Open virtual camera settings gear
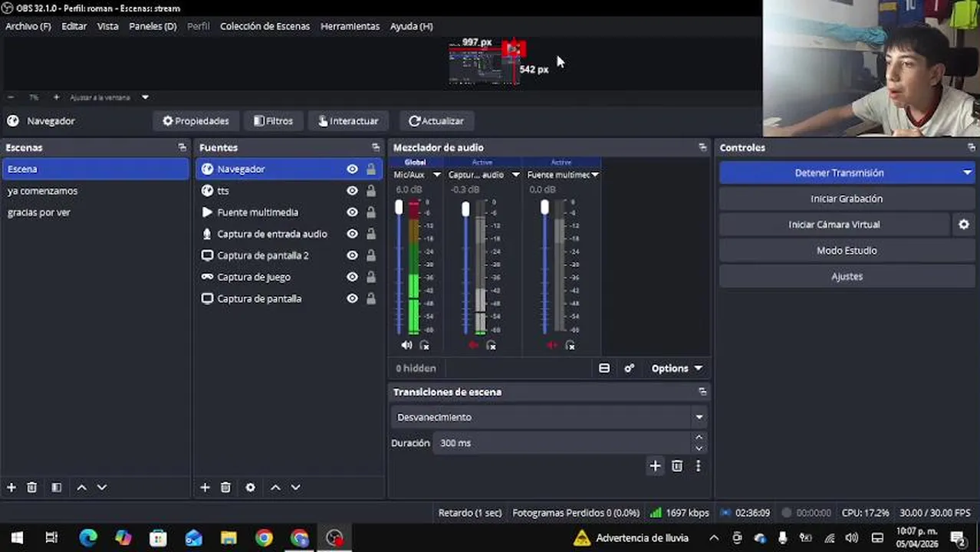Image resolution: width=980 pixels, height=552 pixels. pyautogui.click(x=964, y=225)
